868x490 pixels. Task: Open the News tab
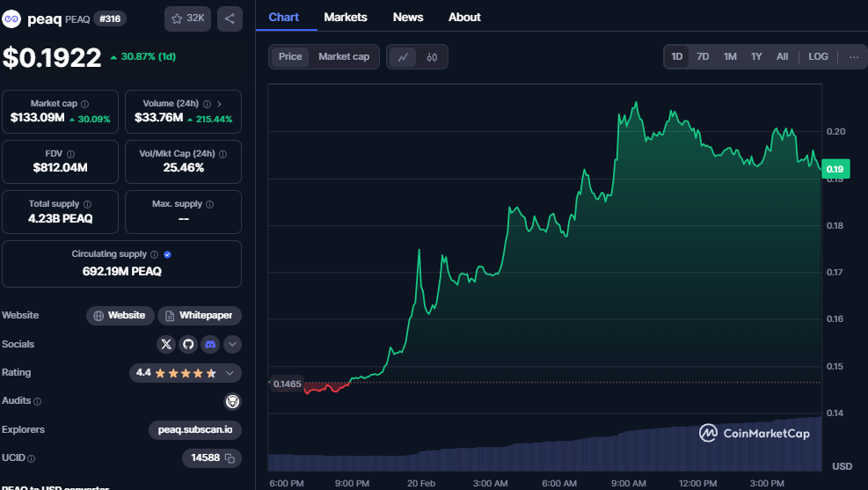tap(408, 17)
